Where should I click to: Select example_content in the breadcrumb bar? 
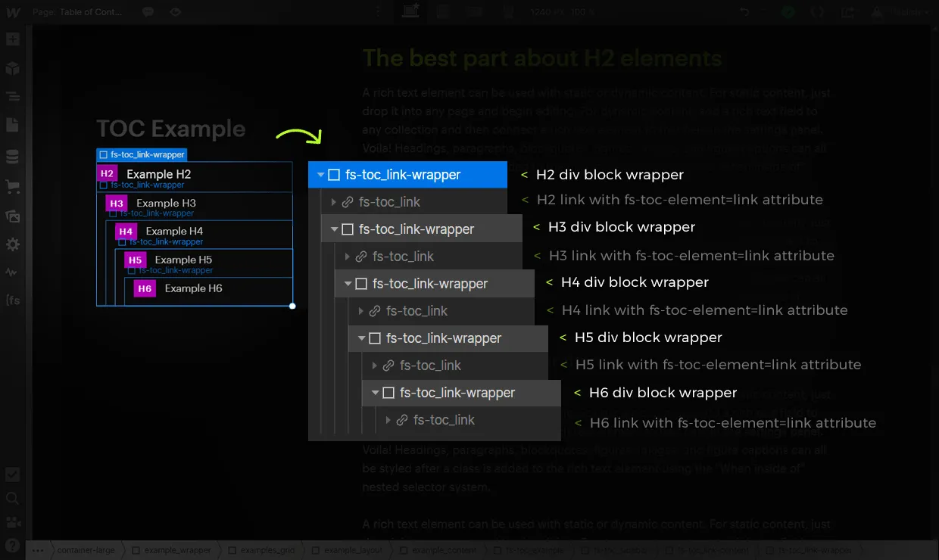click(x=438, y=550)
